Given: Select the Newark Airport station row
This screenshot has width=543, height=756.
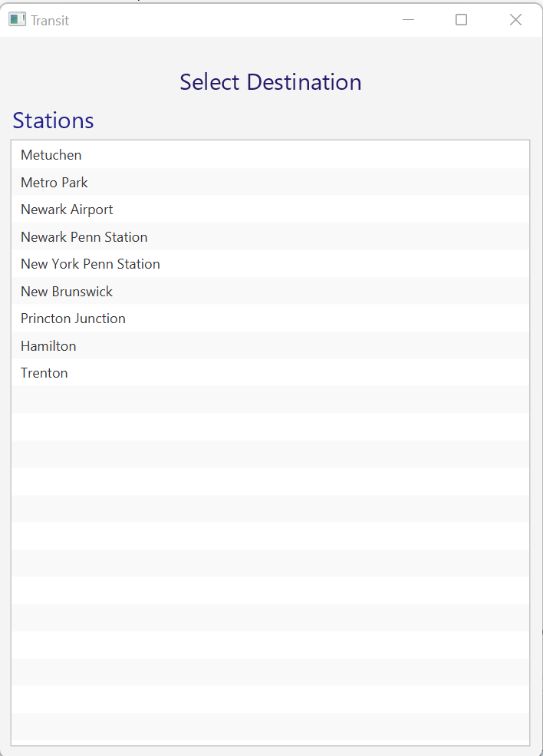Looking at the screenshot, I should click(x=270, y=210).
